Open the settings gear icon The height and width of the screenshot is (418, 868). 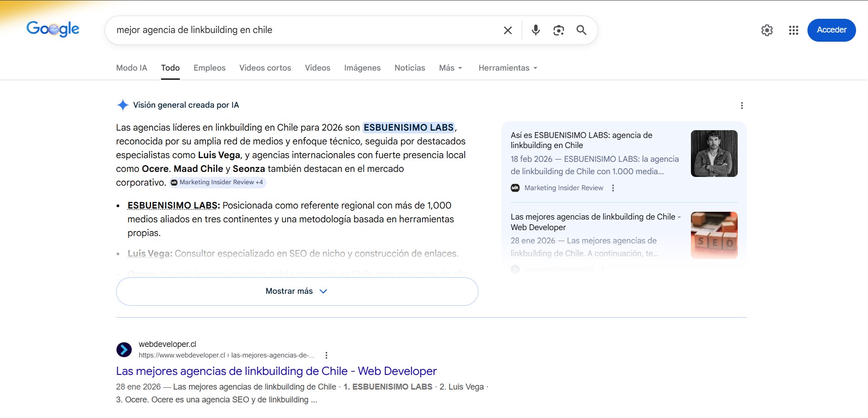click(x=767, y=30)
